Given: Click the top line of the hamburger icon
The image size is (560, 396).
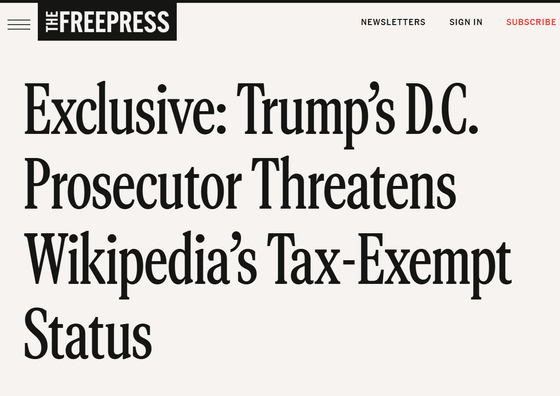Looking at the screenshot, I should [x=19, y=20].
